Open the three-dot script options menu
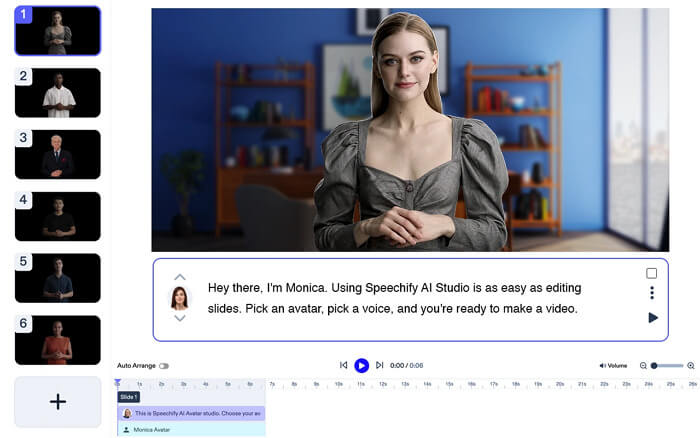This screenshot has height=438, width=700. [x=652, y=293]
